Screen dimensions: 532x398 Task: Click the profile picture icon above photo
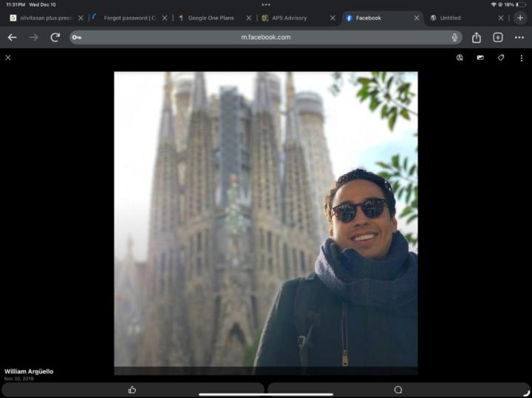click(x=460, y=58)
